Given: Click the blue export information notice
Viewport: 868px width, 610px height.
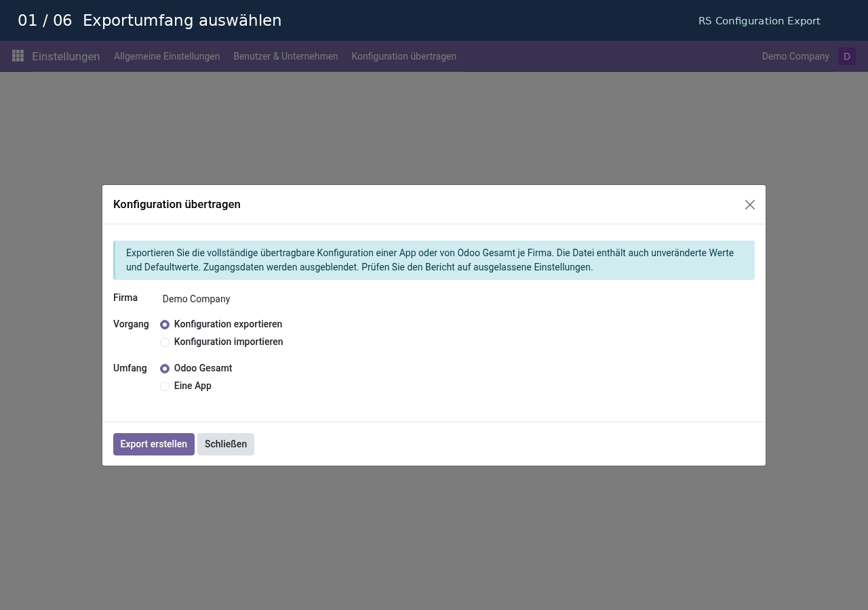Looking at the screenshot, I should pos(434,260).
